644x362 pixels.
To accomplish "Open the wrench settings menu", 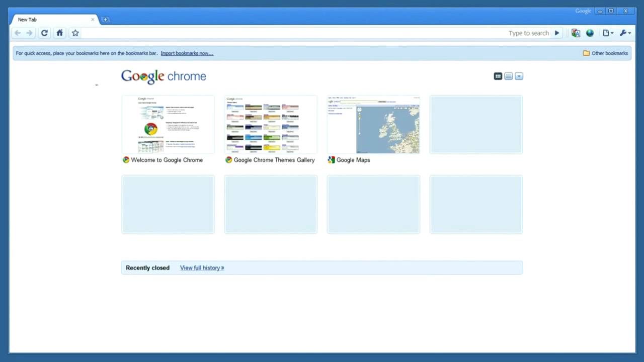I will pyautogui.click(x=625, y=33).
